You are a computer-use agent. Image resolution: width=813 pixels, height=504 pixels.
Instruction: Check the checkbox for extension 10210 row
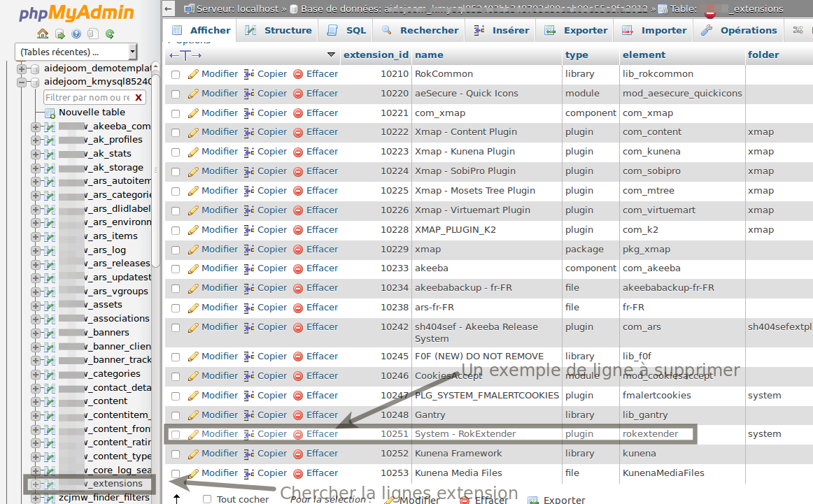click(x=176, y=74)
